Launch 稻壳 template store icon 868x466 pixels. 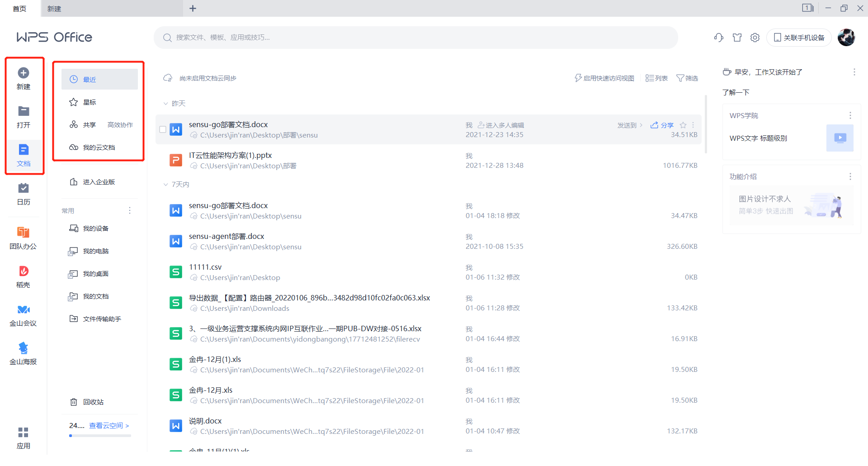point(24,276)
